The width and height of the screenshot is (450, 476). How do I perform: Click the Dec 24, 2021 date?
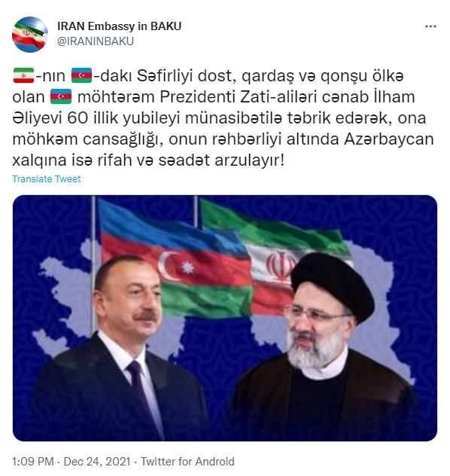(97, 462)
